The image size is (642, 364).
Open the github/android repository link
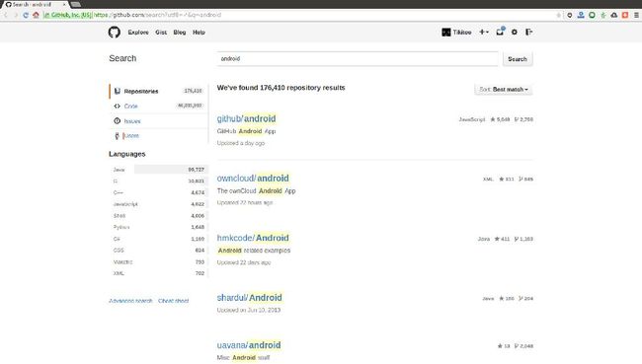tap(247, 118)
